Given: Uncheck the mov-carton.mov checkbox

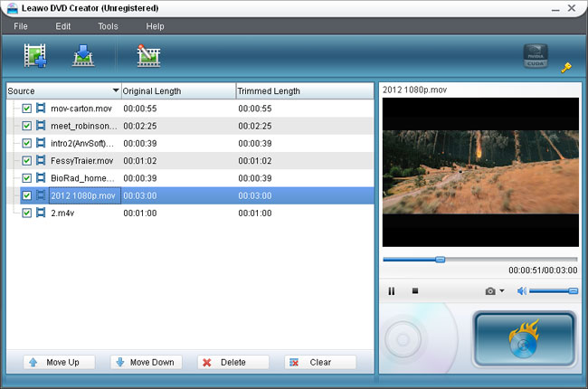Looking at the screenshot, I should tap(26, 109).
